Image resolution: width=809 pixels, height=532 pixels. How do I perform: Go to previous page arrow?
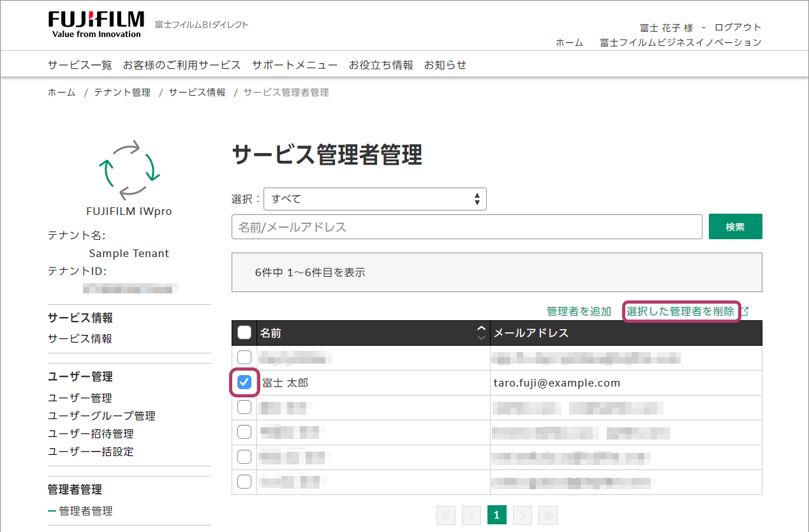[x=471, y=515]
